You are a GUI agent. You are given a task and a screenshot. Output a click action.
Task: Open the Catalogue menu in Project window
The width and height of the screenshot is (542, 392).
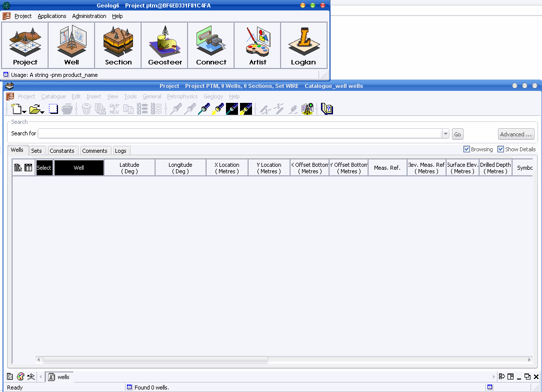pyautogui.click(x=53, y=96)
